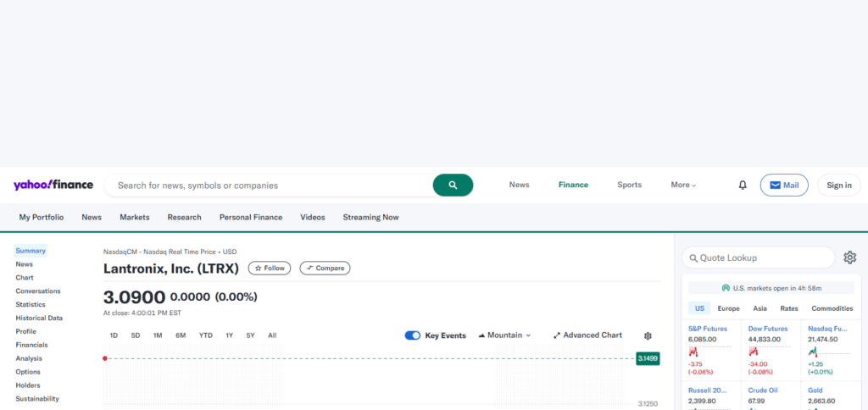The height and width of the screenshot is (410, 868).
Task: Follow LTRX with star button
Action: click(x=269, y=269)
